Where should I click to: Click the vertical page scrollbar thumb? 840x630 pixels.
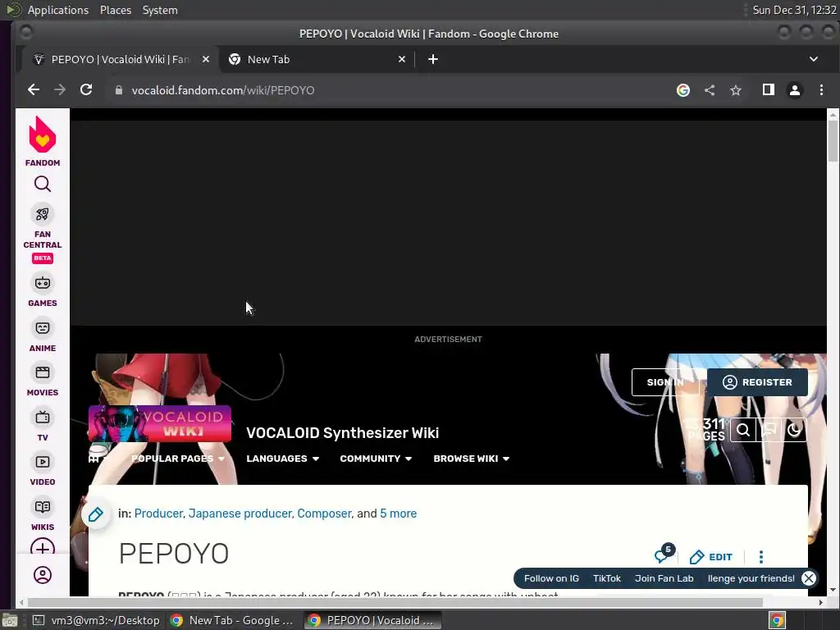tap(833, 140)
